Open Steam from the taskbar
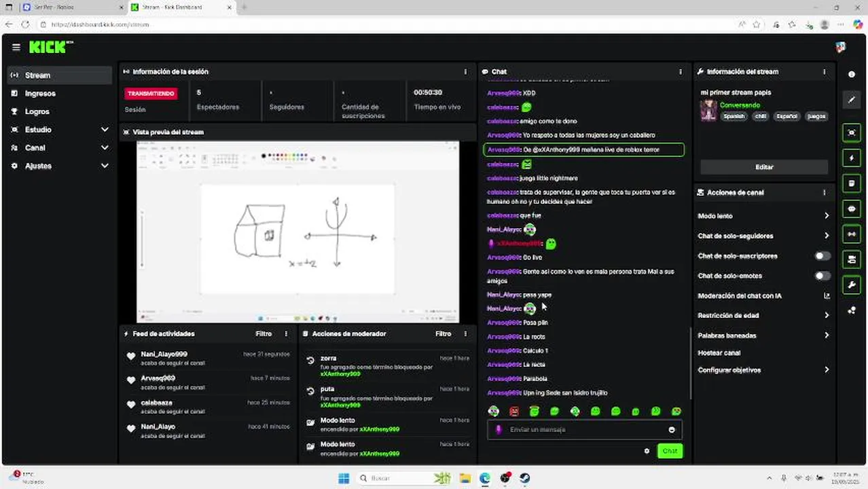This screenshot has height=489, width=868. [525, 478]
